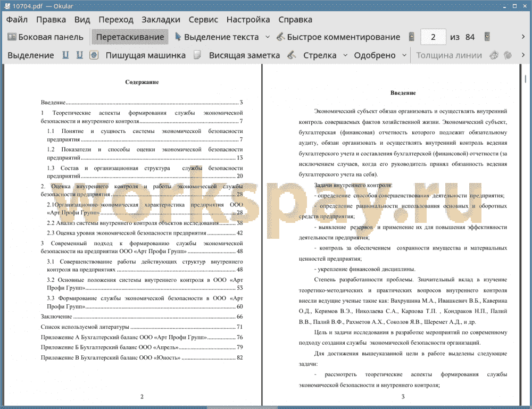The width and height of the screenshot is (532, 409).
Task: Click the Приложение Б contents line
Action: coord(142,347)
